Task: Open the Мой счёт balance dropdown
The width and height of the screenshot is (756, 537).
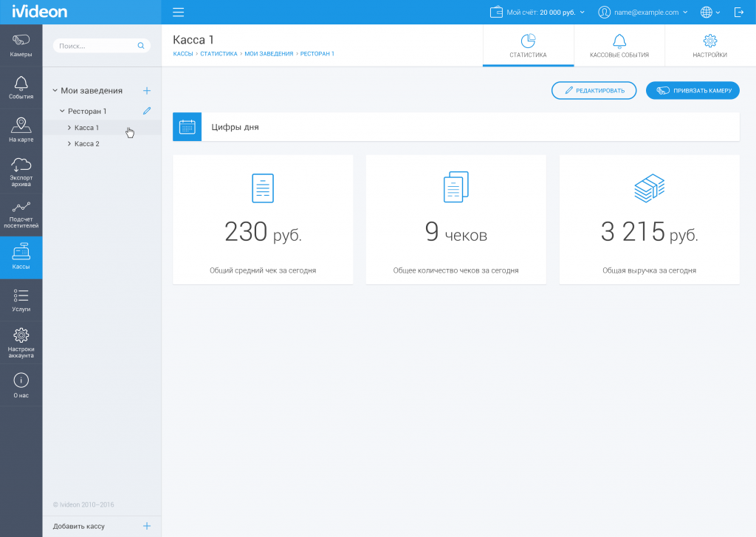Action: (x=582, y=12)
